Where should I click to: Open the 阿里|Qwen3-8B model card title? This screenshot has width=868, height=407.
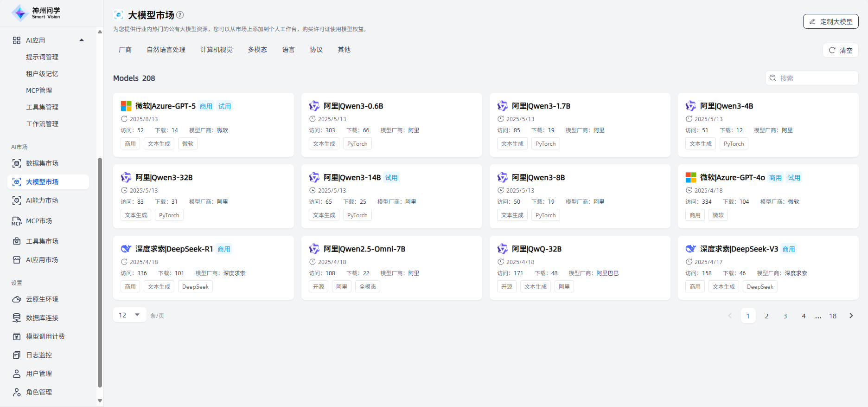538,178
